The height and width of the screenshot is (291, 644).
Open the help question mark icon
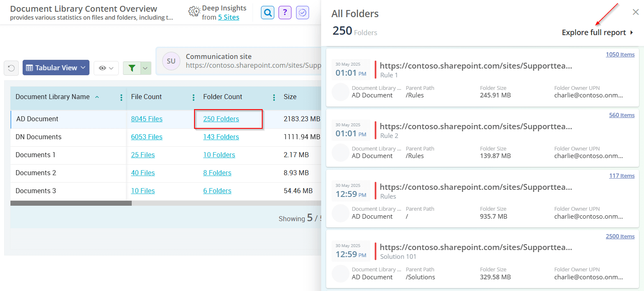(285, 13)
